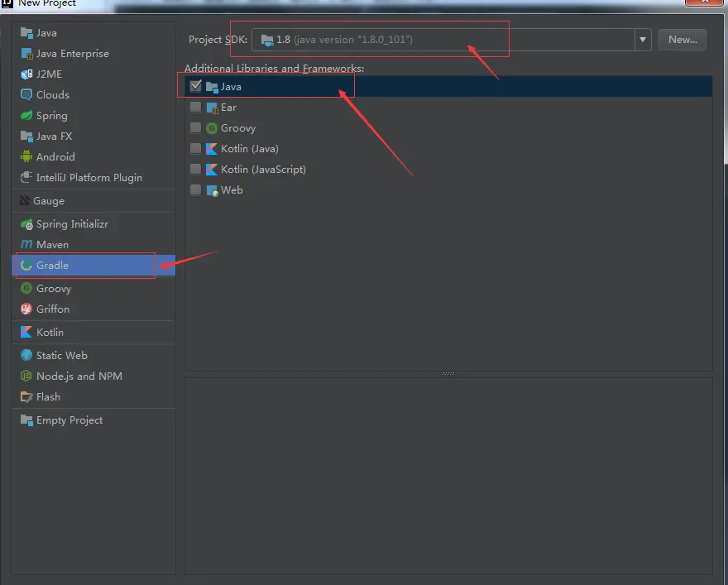Image resolution: width=728 pixels, height=585 pixels.
Task: Click the Spring Initializr icon
Action: click(x=26, y=224)
